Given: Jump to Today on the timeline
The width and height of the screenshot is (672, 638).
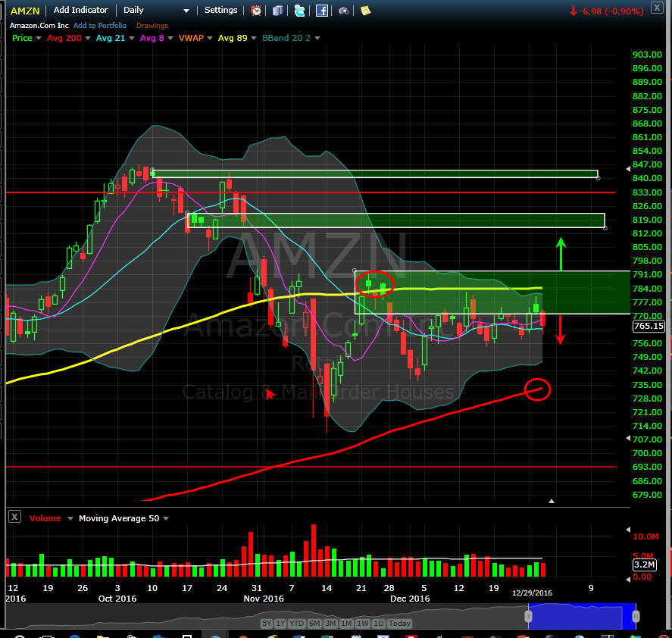Looking at the screenshot, I should 399,624.
